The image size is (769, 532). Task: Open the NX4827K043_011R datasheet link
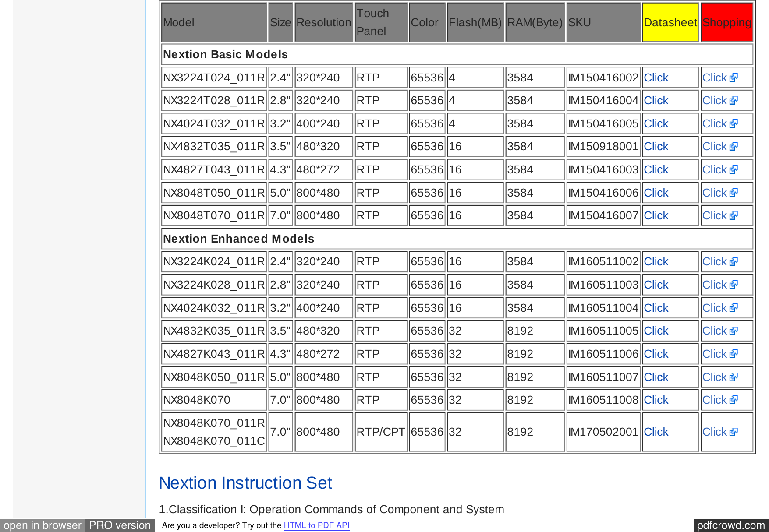click(x=656, y=353)
